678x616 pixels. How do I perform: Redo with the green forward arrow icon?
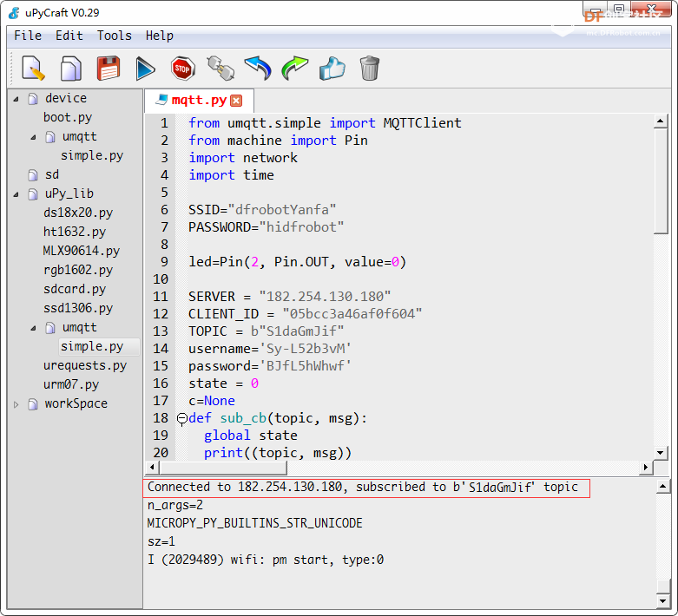pos(294,69)
